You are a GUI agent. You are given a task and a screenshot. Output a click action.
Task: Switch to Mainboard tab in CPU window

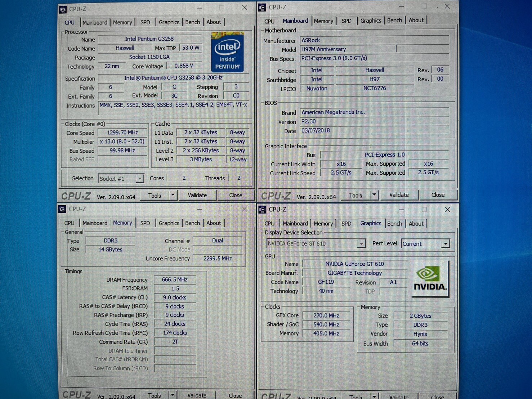(x=95, y=22)
